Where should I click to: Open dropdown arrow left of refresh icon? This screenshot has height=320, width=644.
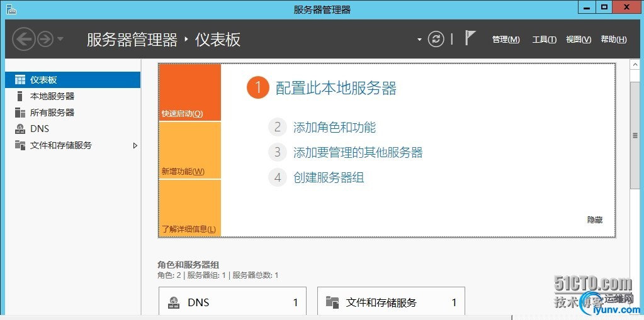pos(419,40)
